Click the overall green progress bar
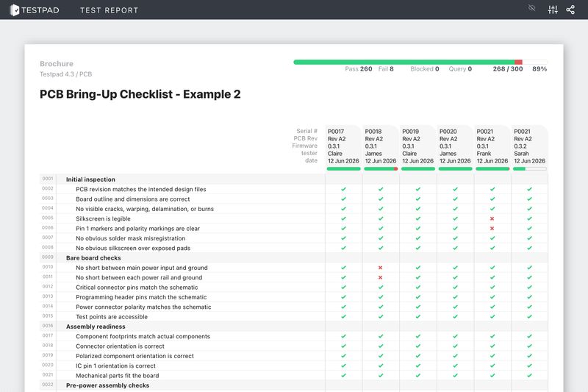Screen dimensions: 588x392 point(404,63)
